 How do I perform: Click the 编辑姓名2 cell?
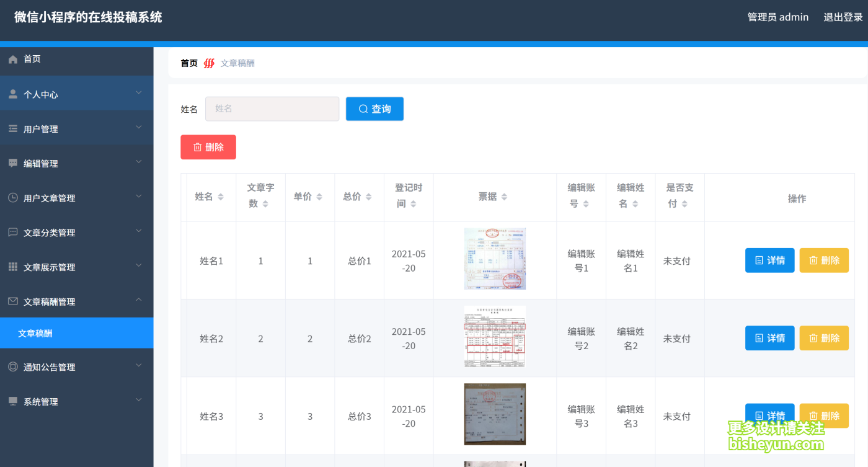631,339
